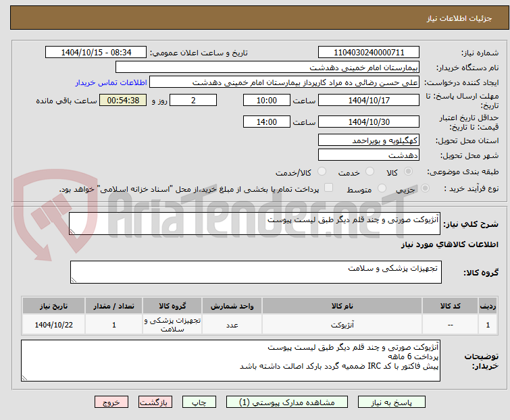Viewport: 510px width, 420px height.
Task: Click the شرح کلی نیاز text area
Action: coord(255,224)
